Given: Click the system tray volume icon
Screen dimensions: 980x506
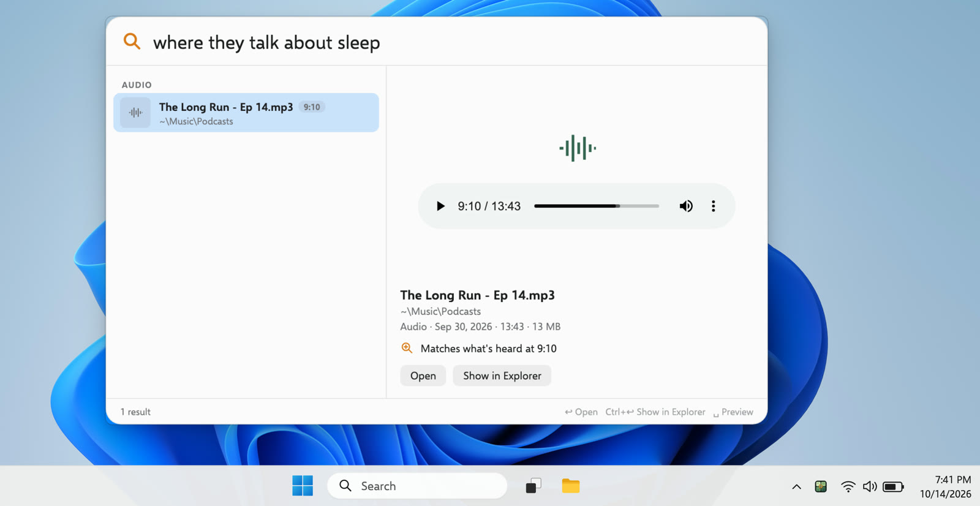Looking at the screenshot, I should click(x=870, y=487).
